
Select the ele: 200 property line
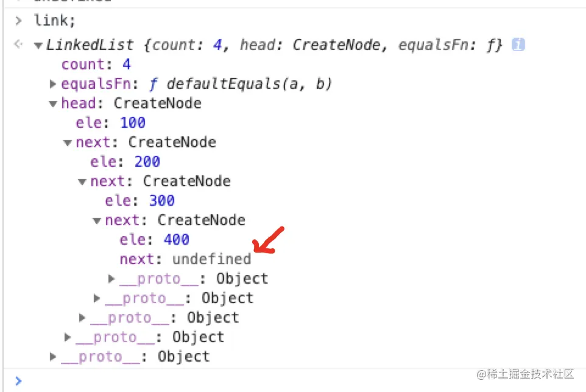coord(125,162)
